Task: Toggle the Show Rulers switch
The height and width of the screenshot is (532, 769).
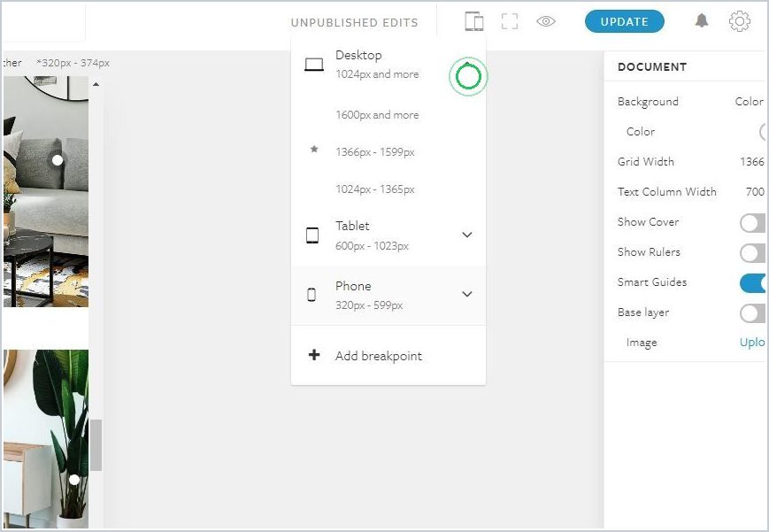Action: [x=753, y=253]
